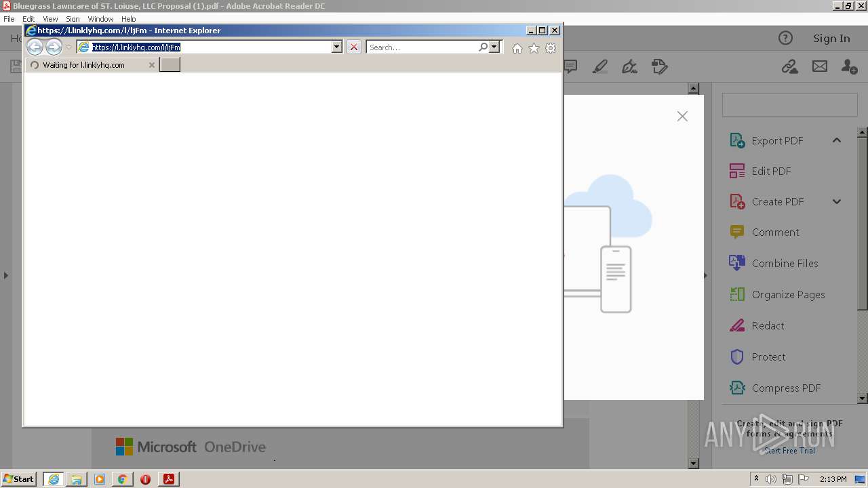
Task: Select the Highlight text pen tool
Action: point(600,66)
